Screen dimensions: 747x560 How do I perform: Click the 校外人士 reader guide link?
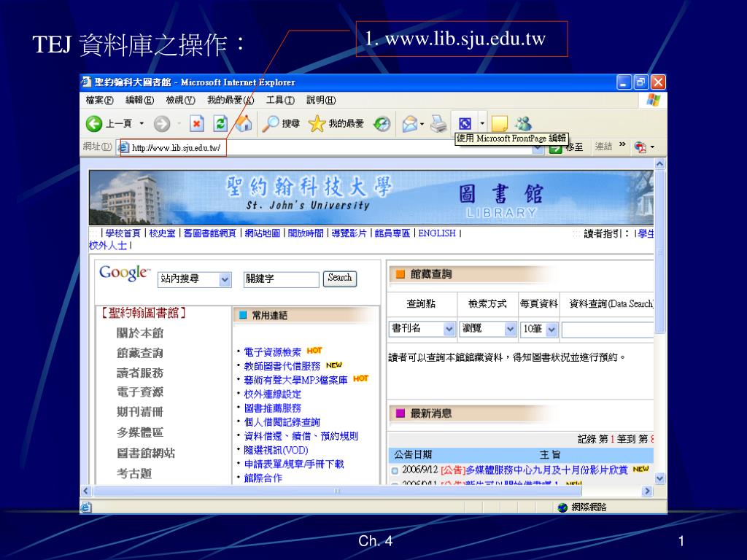coord(108,245)
